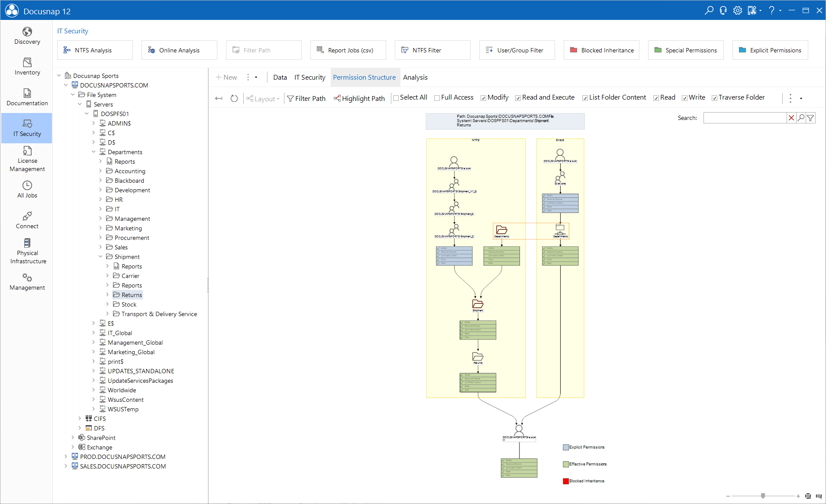Image resolution: width=826 pixels, height=504 pixels.
Task: Open the Discovery module
Action: click(x=27, y=36)
